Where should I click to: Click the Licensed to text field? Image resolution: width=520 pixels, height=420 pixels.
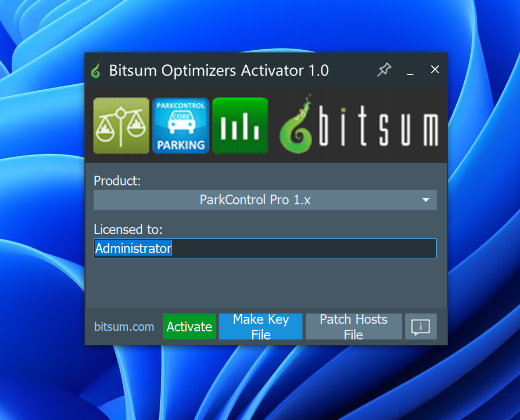click(x=303, y=249)
